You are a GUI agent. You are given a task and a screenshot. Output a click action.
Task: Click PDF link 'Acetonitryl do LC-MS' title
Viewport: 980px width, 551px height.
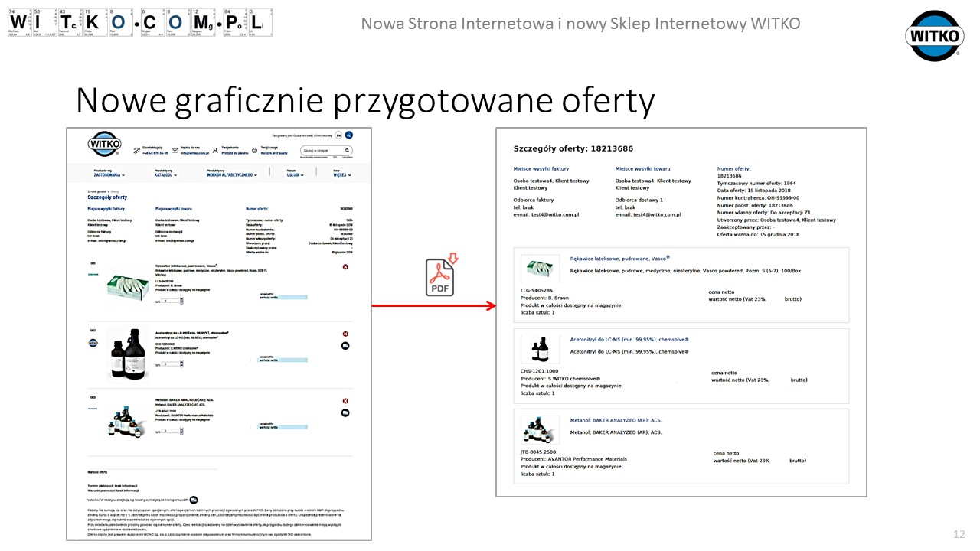coord(629,339)
